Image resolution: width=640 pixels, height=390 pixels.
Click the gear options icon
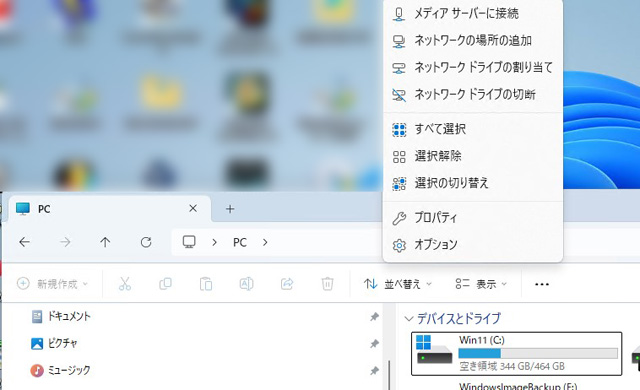pyautogui.click(x=399, y=245)
